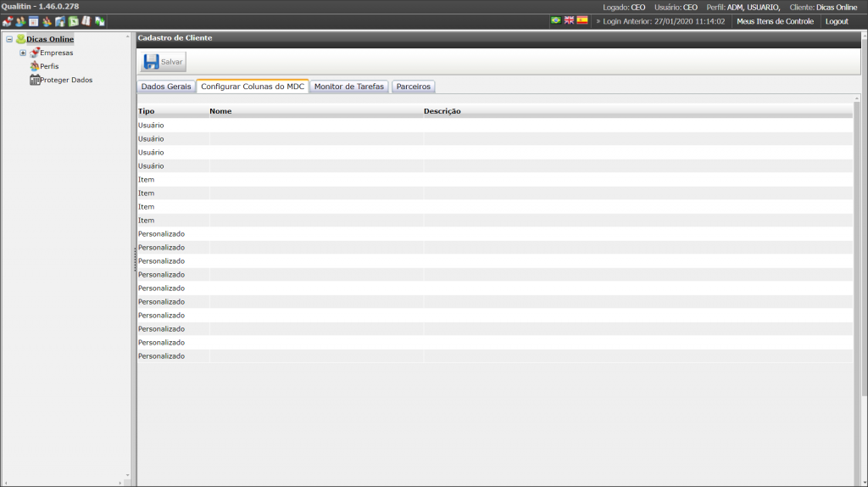Open the Parceiros tab

click(x=413, y=87)
